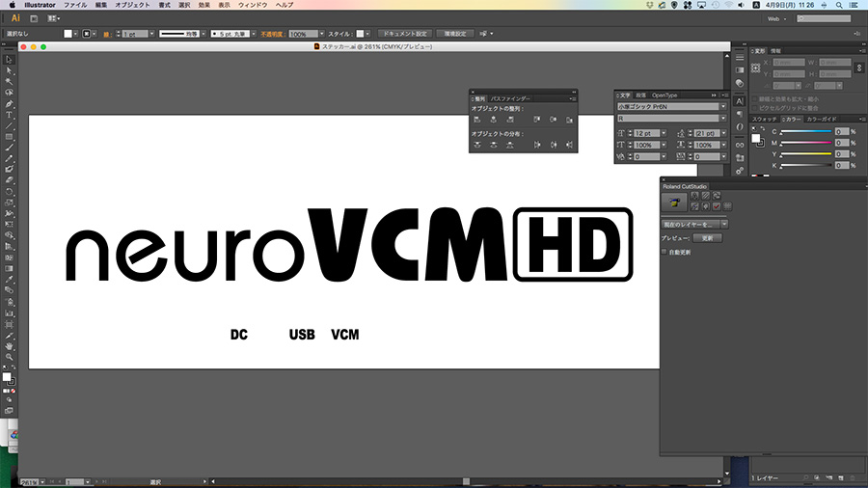
Task: Open the 効果 menu
Action: tap(204, 5)
